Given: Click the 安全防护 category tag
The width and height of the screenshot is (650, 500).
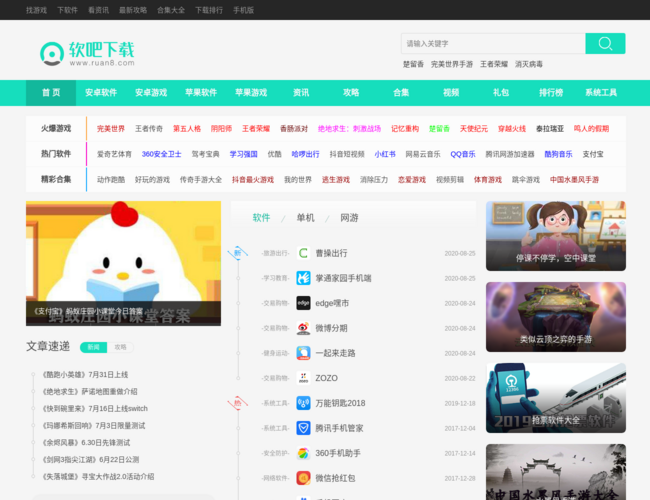Looking at the screenshot, I should (275, 453).
